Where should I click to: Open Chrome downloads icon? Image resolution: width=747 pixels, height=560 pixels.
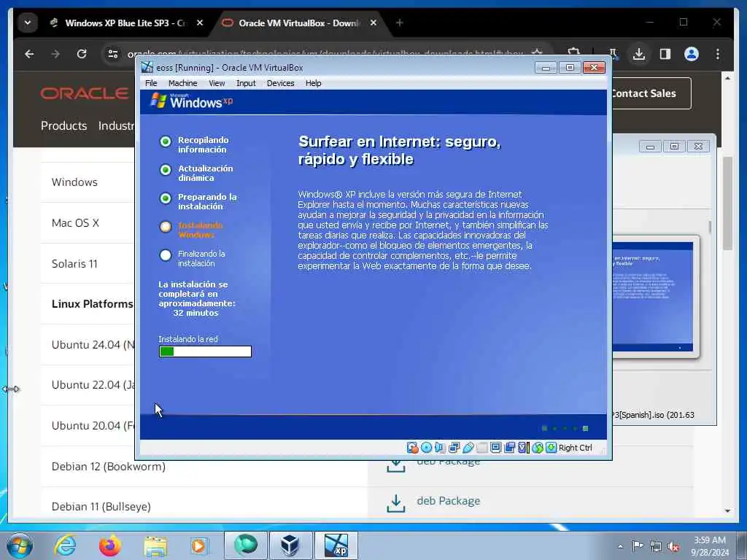(x=639, y=54)
